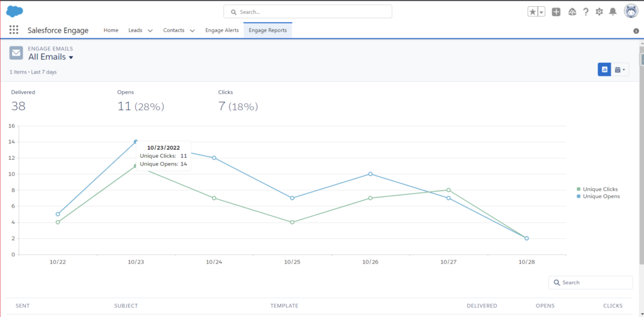The height and width of the screenshot is (317, 644).
Task: Click the global Search field
Action: 308,12
